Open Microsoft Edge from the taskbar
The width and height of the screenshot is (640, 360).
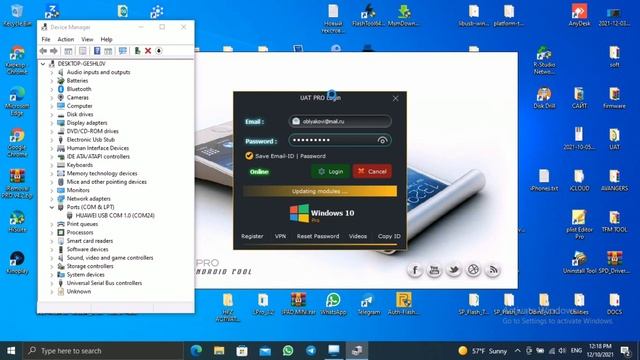pyautogui.click(x=196, y=351)
